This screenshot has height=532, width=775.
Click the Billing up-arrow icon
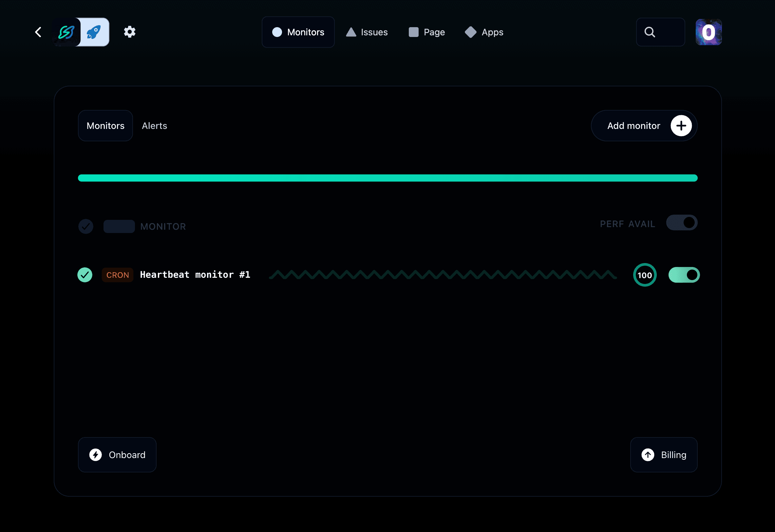click(648, 455)
